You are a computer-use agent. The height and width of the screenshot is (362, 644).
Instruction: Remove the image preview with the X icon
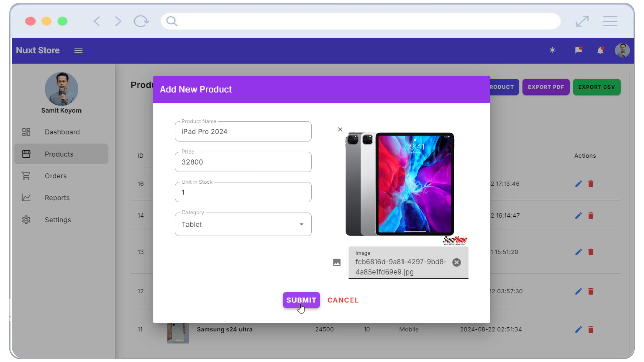click(340, 129)
